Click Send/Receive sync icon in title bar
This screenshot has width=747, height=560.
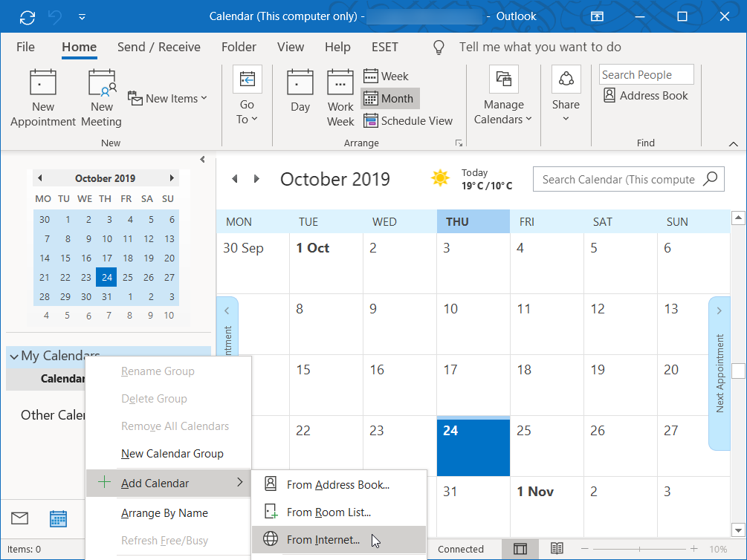pos(28,16)
